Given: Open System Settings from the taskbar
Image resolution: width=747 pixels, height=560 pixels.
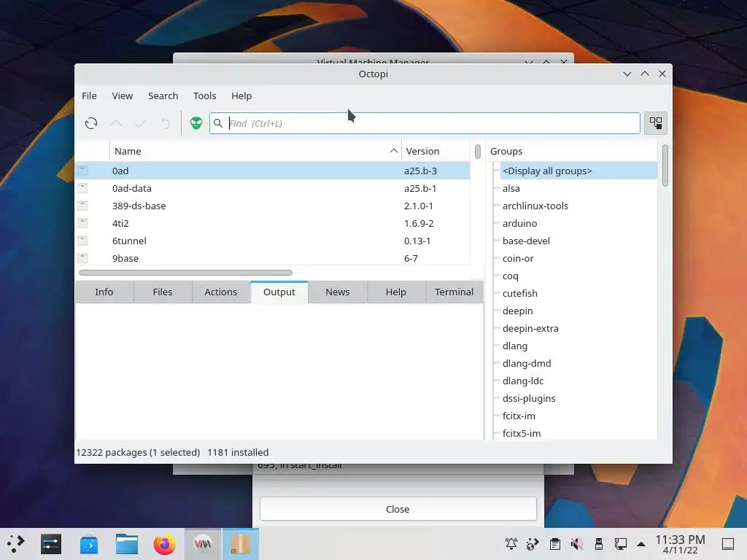Looking at the screenshot, I should tap(51, 544).
